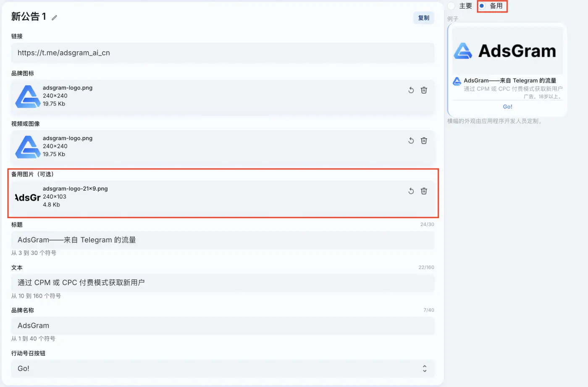This screenshot has width=588, height=387.
Task: Click the preview title AdsGram——来自 Telegram 的流量
Action: click(x=510, y=81)
